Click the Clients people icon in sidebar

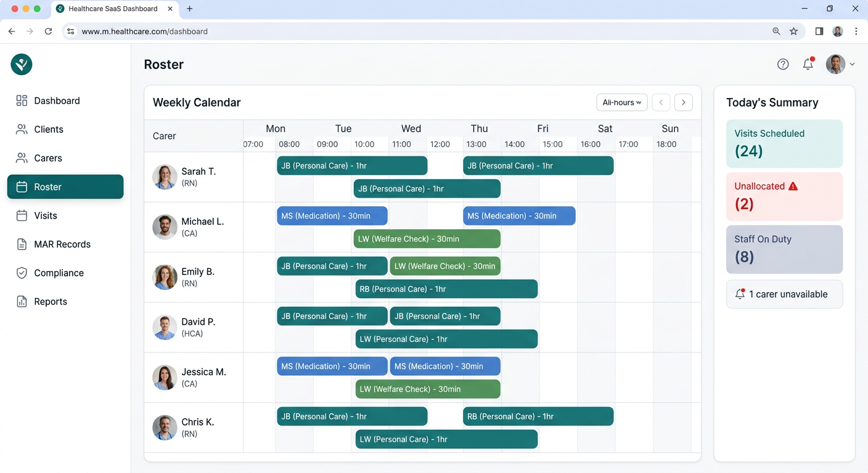(22, 129)
